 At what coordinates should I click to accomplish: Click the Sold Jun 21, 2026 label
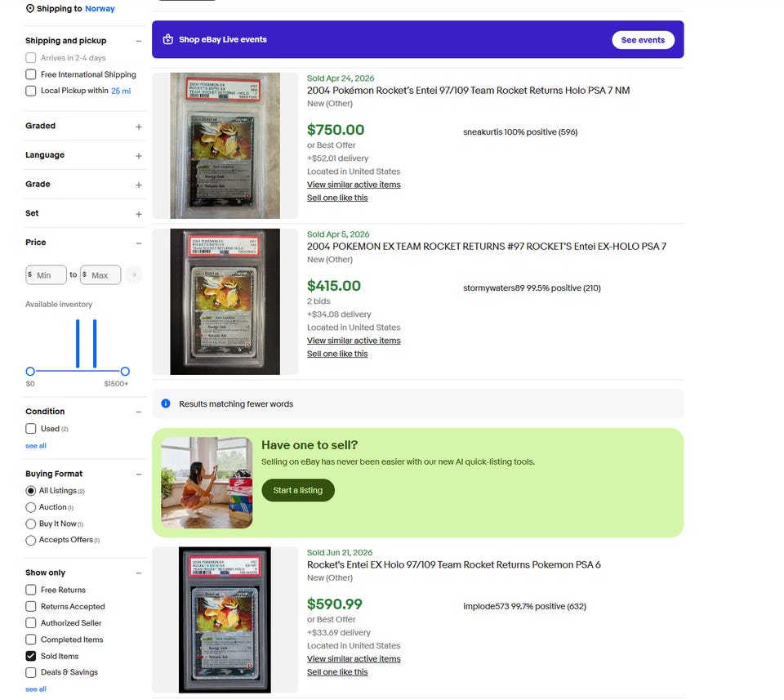pyautogui.click(x=340, y=552)
